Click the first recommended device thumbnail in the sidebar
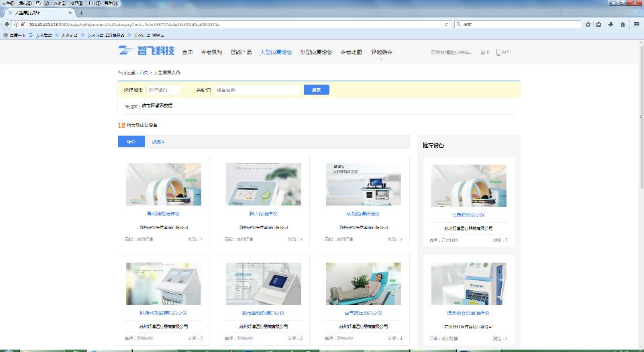The width and height of the screenshot is (644, 352). click(468, 185)
